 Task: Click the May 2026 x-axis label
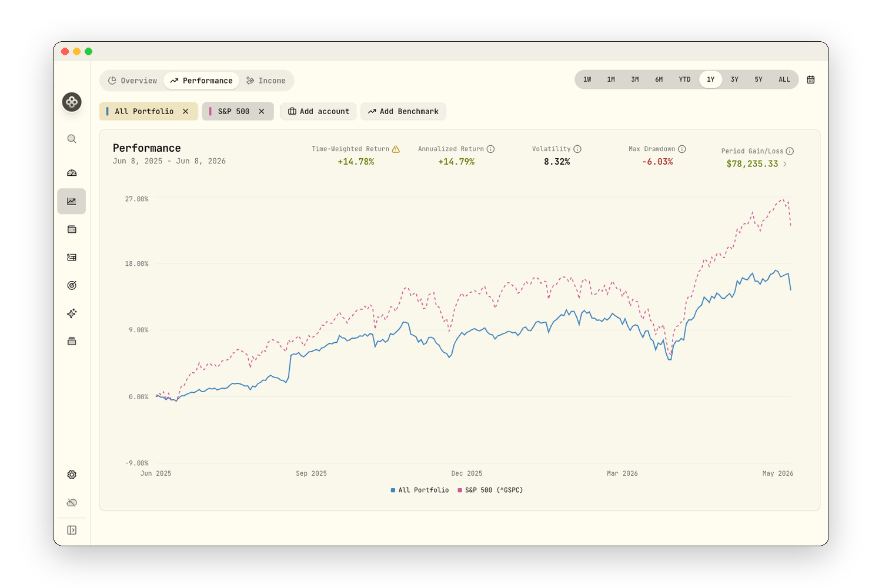coord(778,473)
